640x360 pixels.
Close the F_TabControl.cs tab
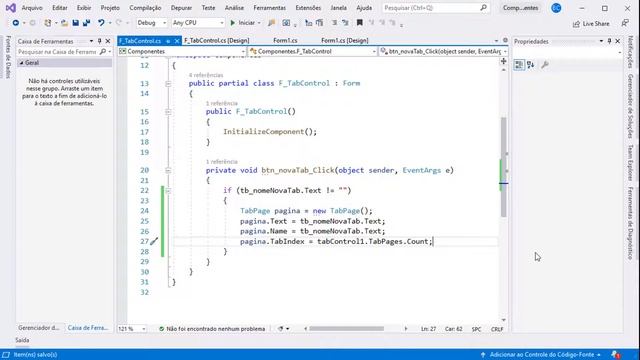pos(177,41)
